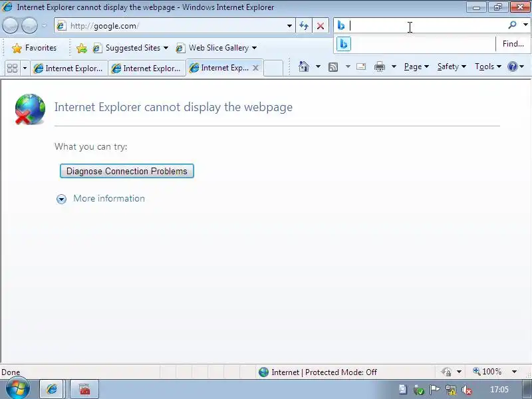Screen dimensions: 532x399
Task: Open a new blank tab button
Action: 273,68
